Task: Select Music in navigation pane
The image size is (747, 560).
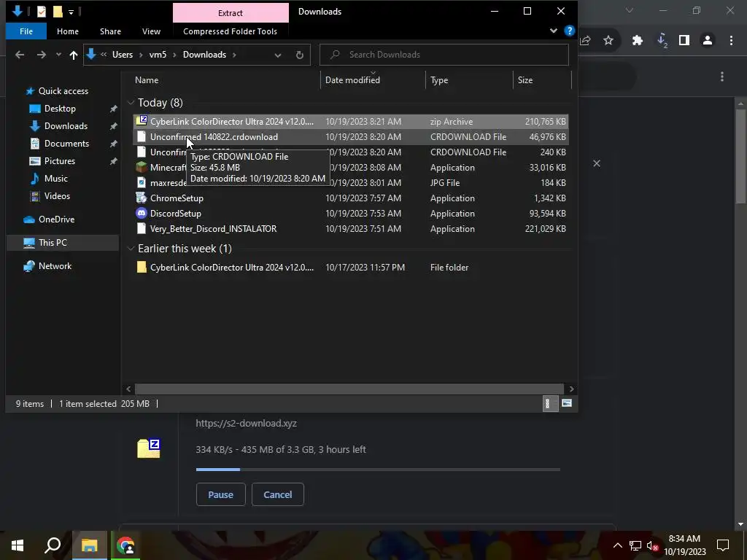Action: pyautogui.click(x=55, y=179)
